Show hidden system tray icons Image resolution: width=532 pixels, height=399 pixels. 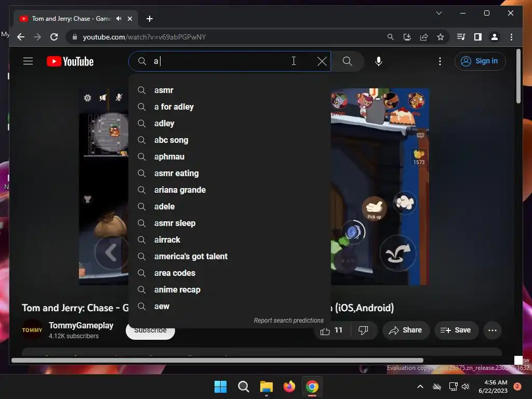click(x=420, y=387)
